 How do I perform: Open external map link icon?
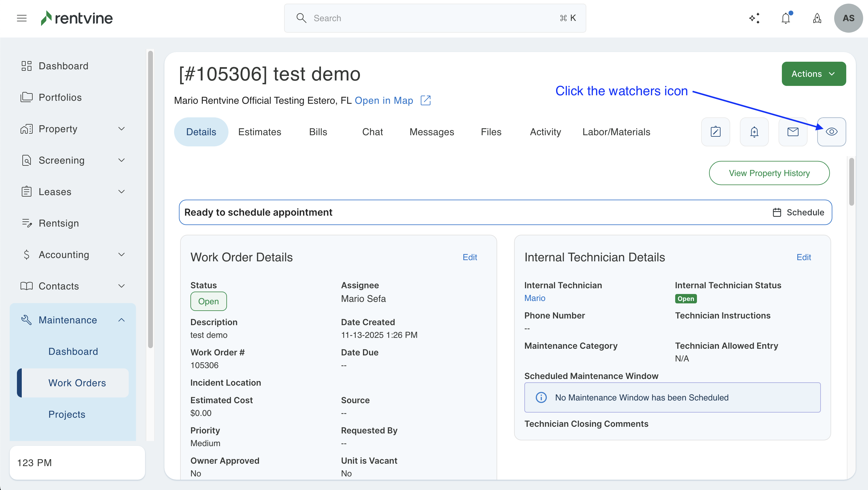[x=426, y=100]
